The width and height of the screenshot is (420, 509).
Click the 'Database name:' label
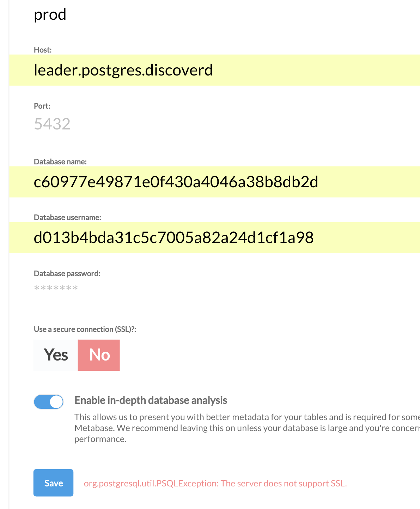pos(60,162)
